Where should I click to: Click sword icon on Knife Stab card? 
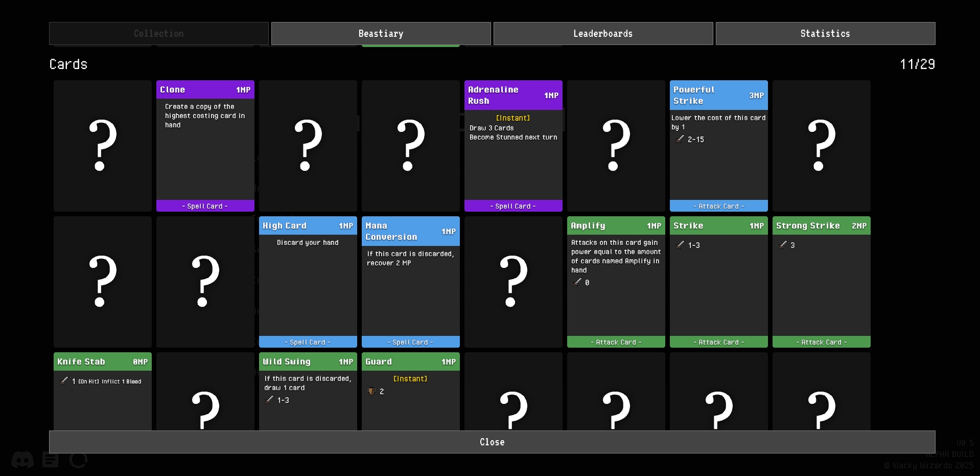click(x=64, y=381)
